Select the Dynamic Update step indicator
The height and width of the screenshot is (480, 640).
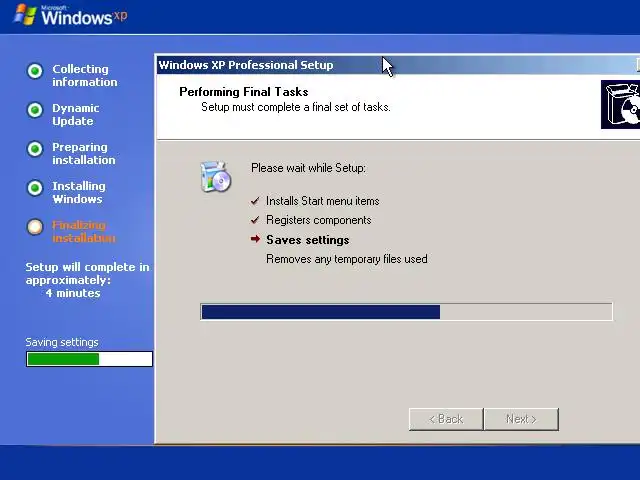click(x=35, y=109)
